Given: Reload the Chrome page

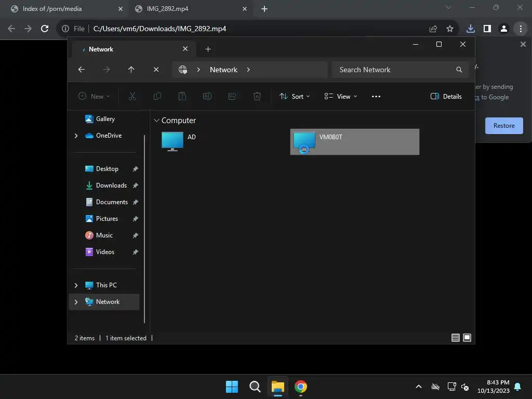Looking at the screenshot, I should (45, 29).
